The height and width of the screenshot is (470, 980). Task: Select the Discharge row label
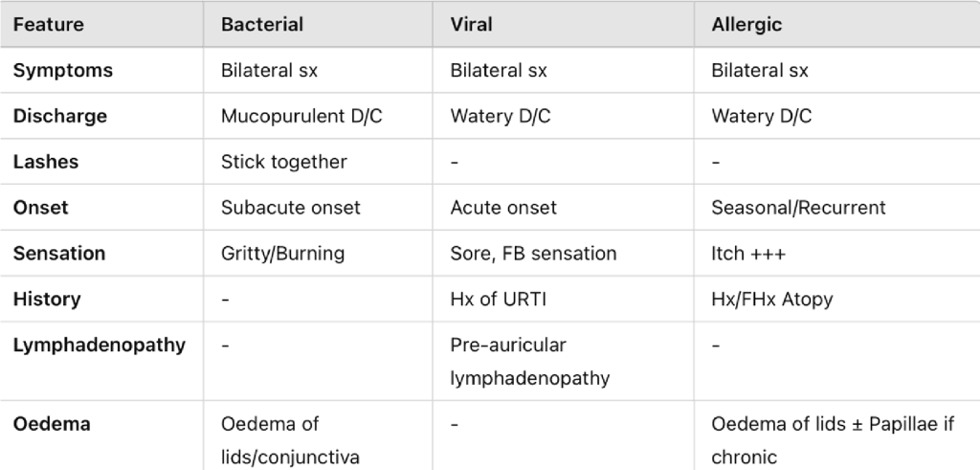point(59,117)
